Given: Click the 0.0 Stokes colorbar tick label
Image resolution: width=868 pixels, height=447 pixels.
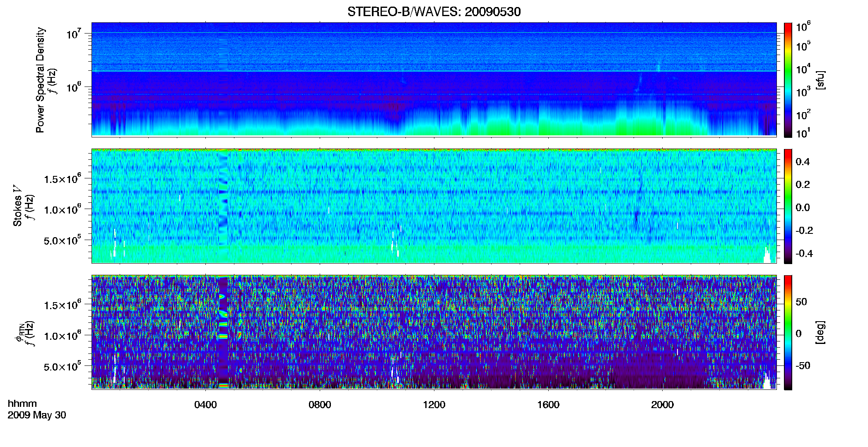Looking at the screenshot, I should 803,207.
